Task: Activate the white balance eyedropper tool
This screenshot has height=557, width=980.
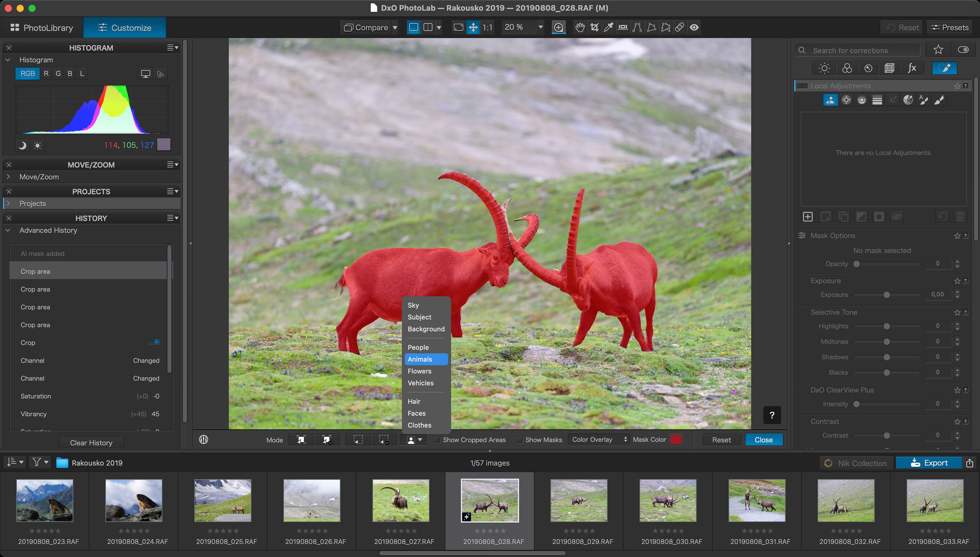Action: point(608,28)
